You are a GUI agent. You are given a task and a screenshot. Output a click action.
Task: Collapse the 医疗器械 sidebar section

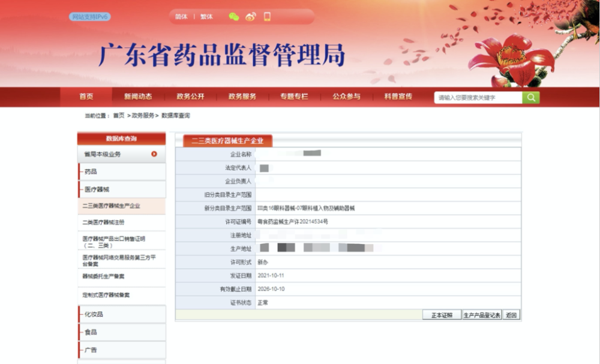[x=97, y=189]
